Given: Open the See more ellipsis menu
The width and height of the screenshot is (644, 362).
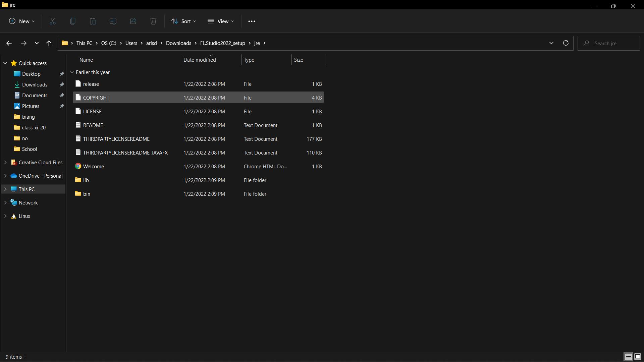Looking at the screenshot, I should coord(252,21).
